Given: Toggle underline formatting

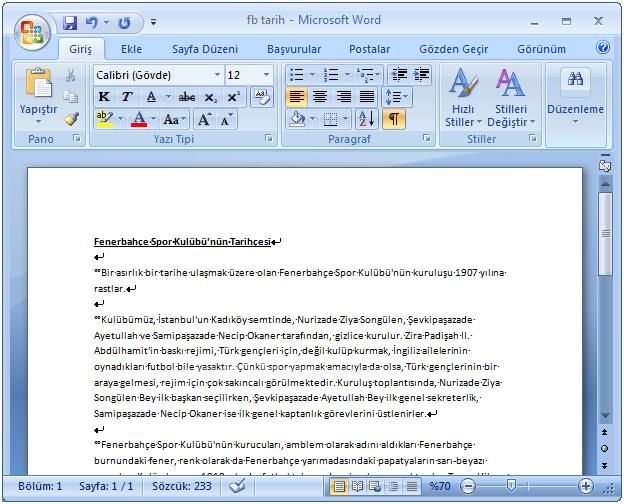Looking at the screenshot, I should click(151, 97).
